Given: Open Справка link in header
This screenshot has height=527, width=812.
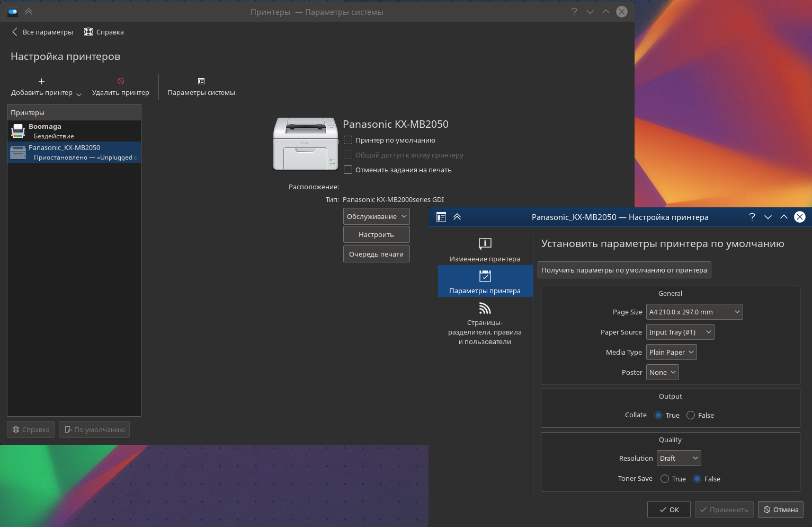Looking at the screenshot, I should (104, 32).
